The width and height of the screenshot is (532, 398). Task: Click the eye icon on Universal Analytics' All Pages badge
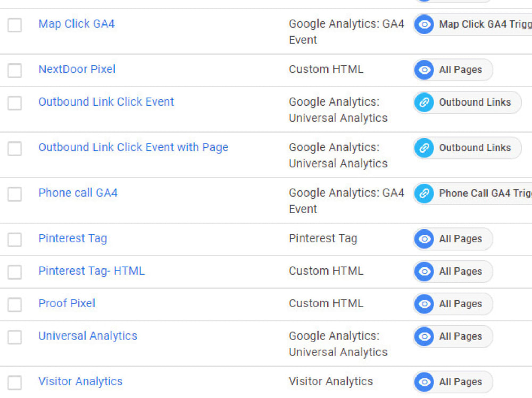424,336
